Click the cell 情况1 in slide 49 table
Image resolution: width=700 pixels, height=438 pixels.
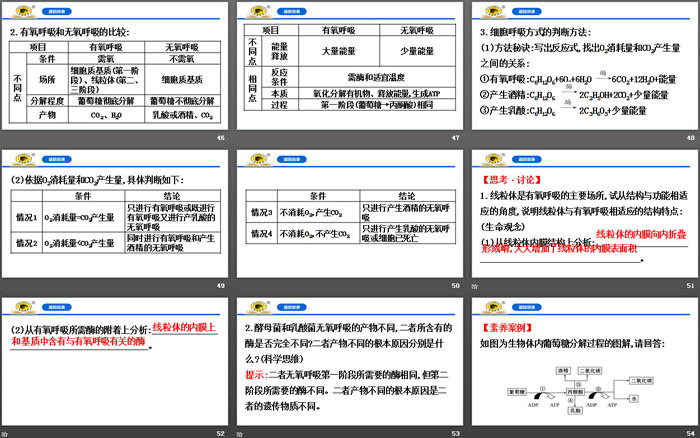[27, 217]
